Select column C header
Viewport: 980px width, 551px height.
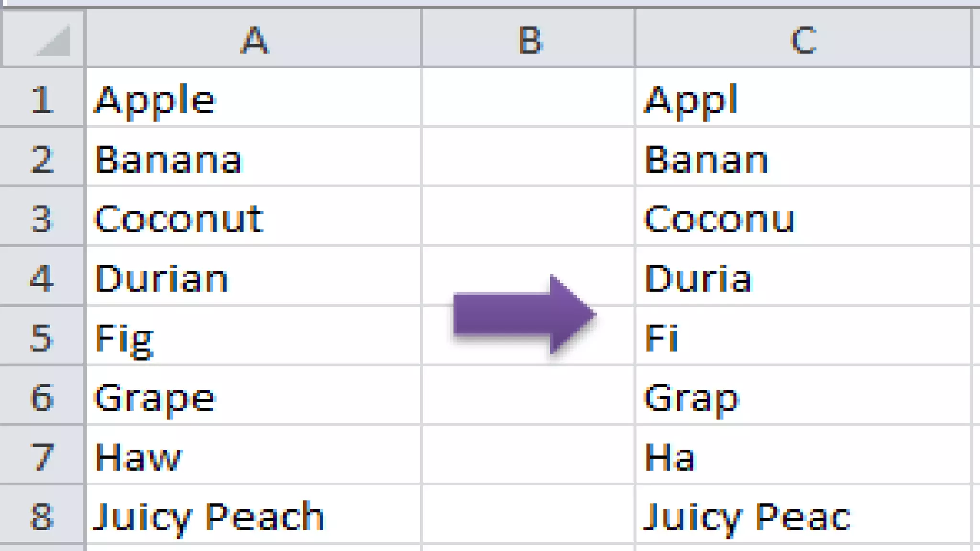[x=803, y=38]
